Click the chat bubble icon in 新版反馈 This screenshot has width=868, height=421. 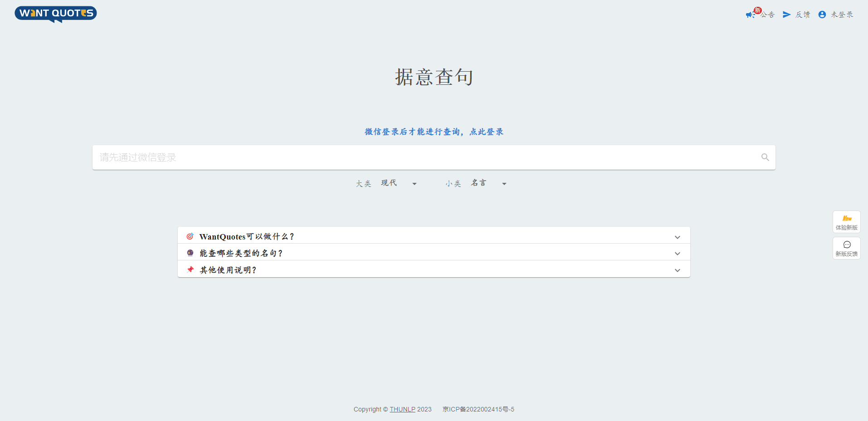[x=847, y=244]
